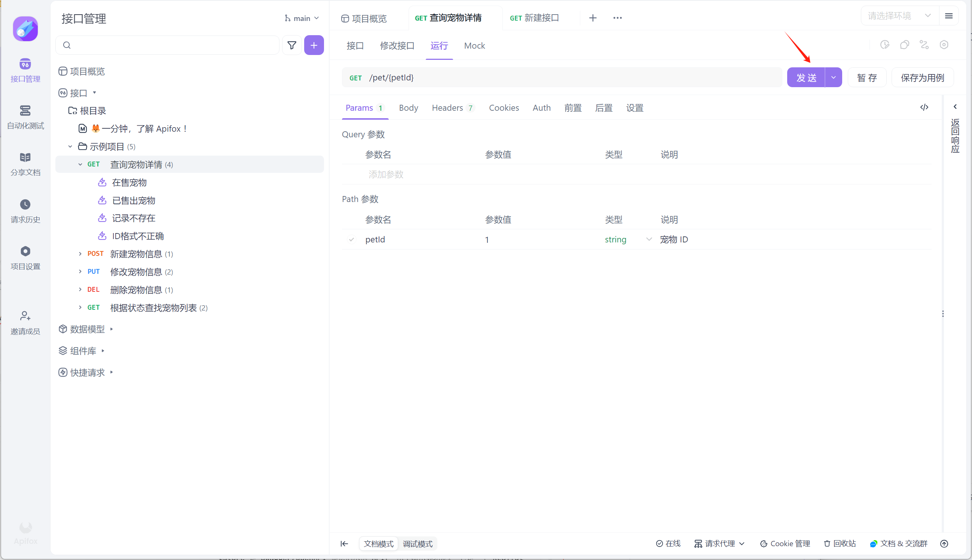Open 请求历史 in the sidebar
Viewport: 972px width, 560px height.
click(25, 211)
